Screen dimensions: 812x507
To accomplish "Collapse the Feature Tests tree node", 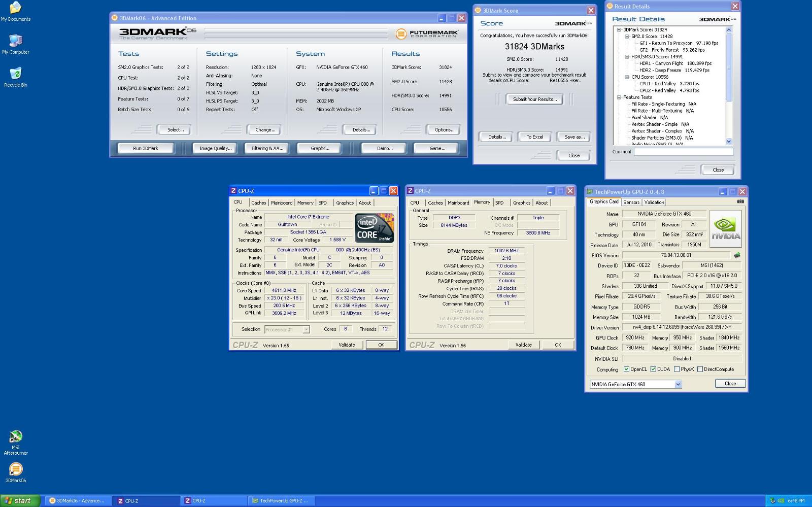I will 619,97.
